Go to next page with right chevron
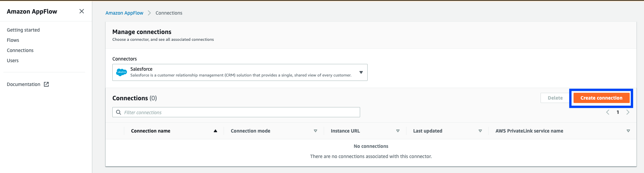This screenshot has height=173, width=644. click(x=628, y=112)
